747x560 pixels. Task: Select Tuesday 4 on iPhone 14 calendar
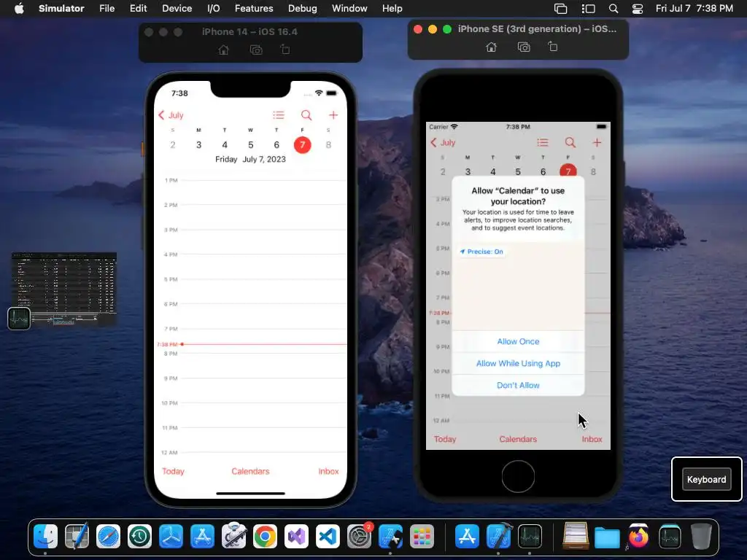point(225,145)
